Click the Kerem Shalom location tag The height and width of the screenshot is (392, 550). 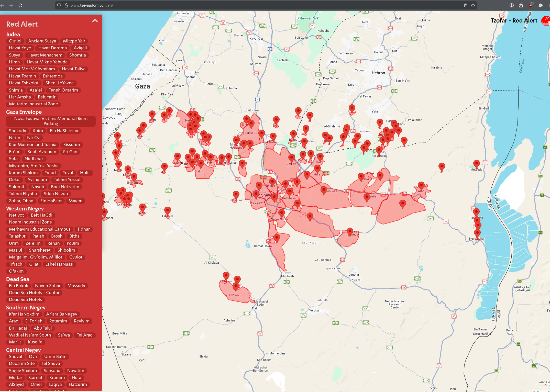pos(23,173)
